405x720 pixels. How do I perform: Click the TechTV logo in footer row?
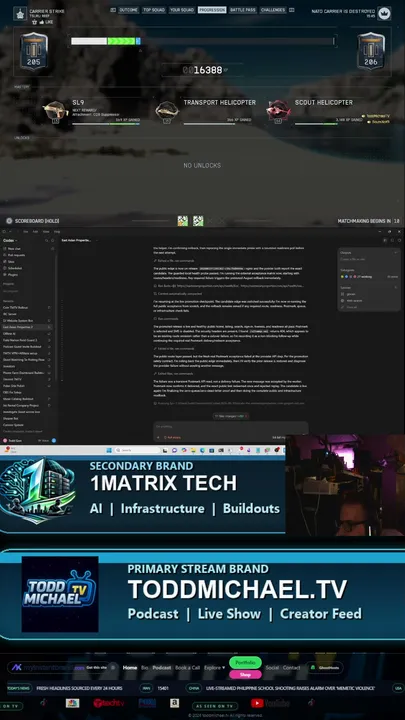(x=108, y=703)
